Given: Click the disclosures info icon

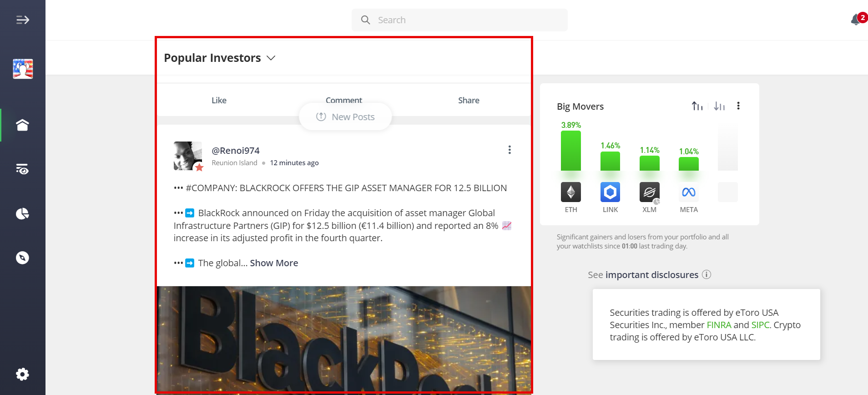Looking at the screenshot, I should tap(707, 274).
